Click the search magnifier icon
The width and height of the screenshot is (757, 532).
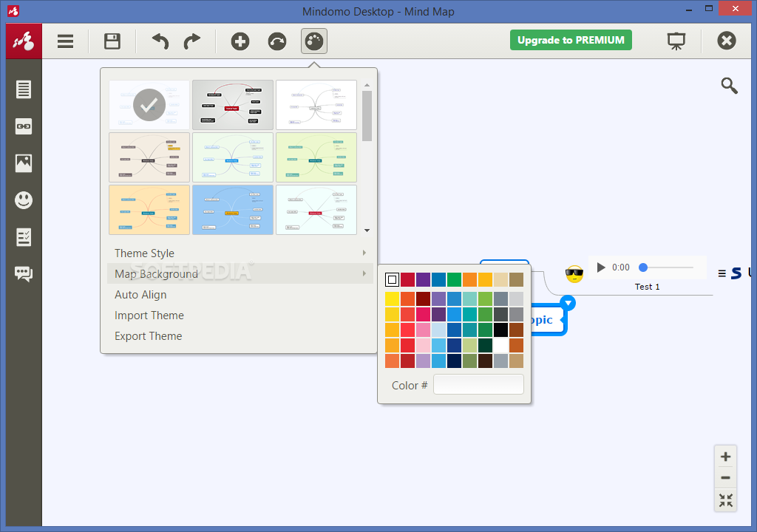(x=729, y=86)
